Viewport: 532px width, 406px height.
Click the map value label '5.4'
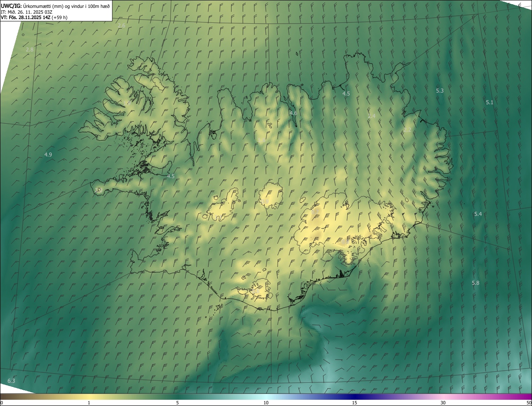478,214
